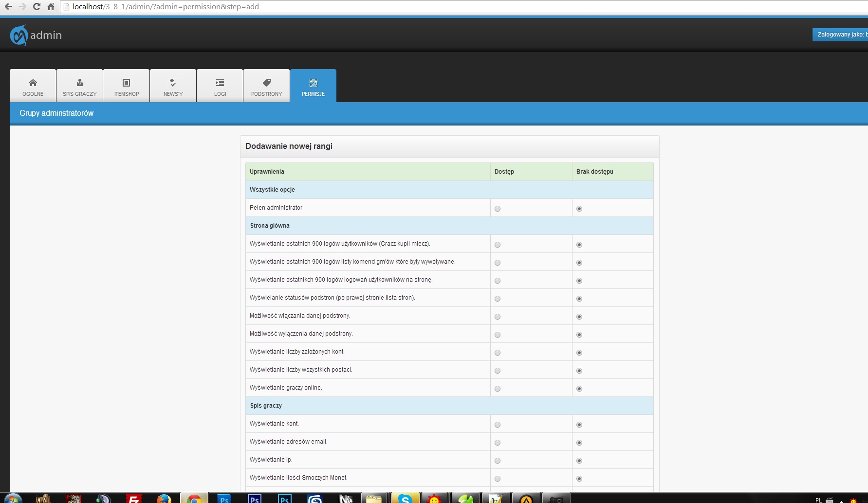Screen dimensions: 868x503
Task: Select Brak dostępu for Możliwość włączania danej podstrony
Action: 579,317
